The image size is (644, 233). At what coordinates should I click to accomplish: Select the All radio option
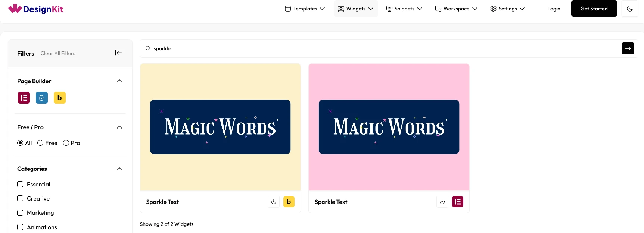pos(20,143)
